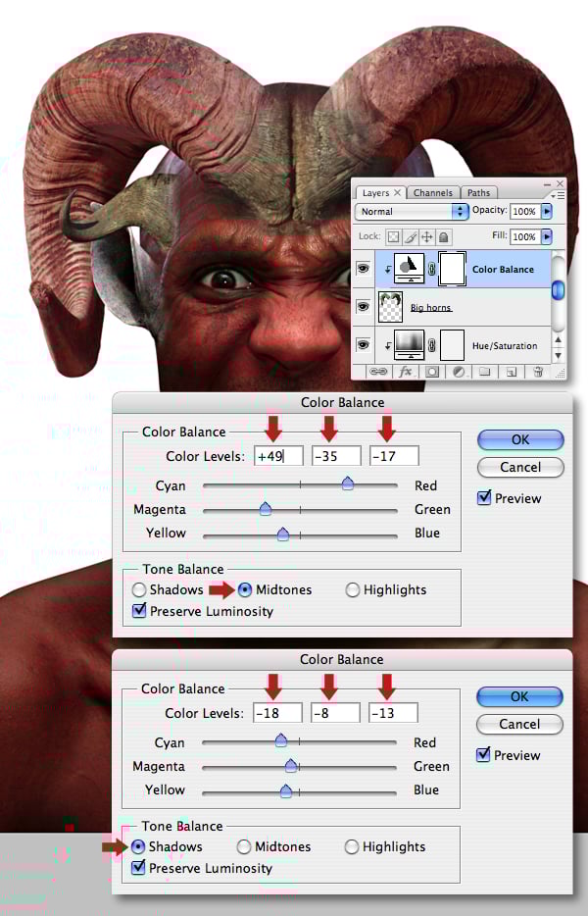This screenshot has height=916, width=588.
Task: Lock all using the padlock icon
Action: [x=444, y=236]
